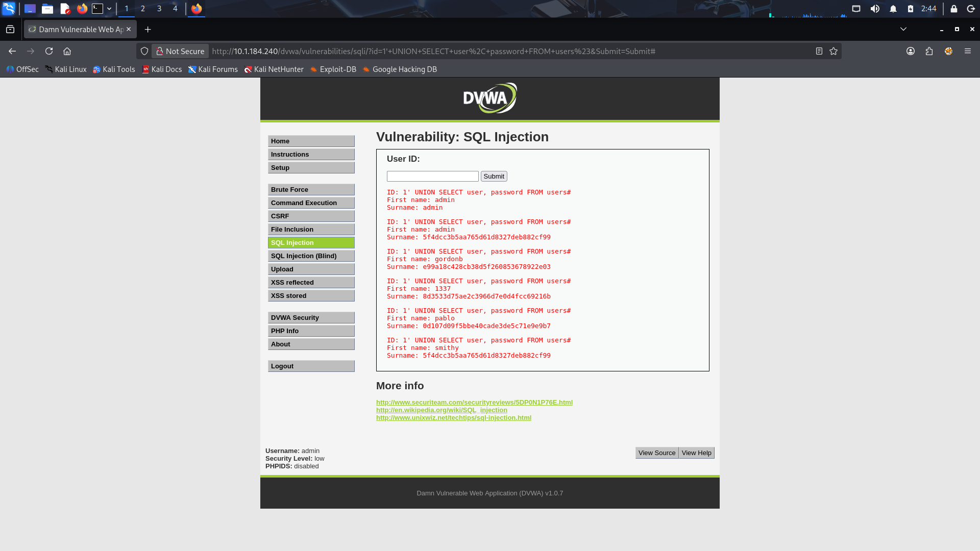This screenshot has width=980, height=551.
Task: Open the extensions puzzle icon
Action: 929,51
